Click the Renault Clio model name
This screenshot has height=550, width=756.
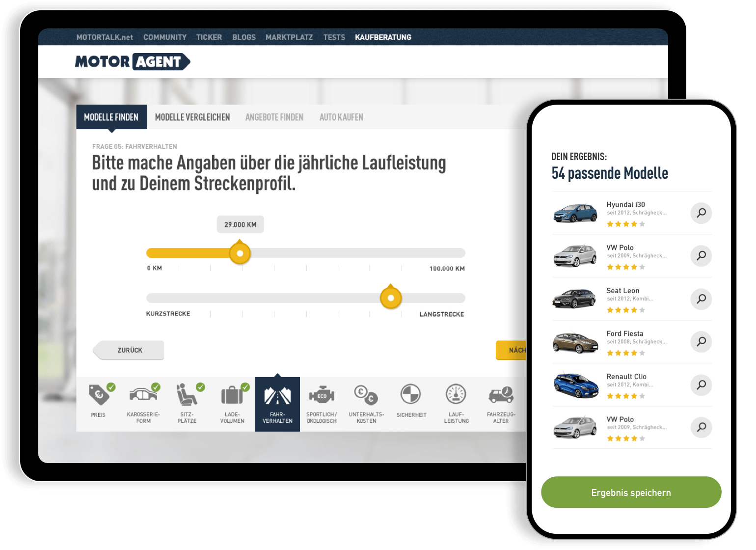point(626,377)
